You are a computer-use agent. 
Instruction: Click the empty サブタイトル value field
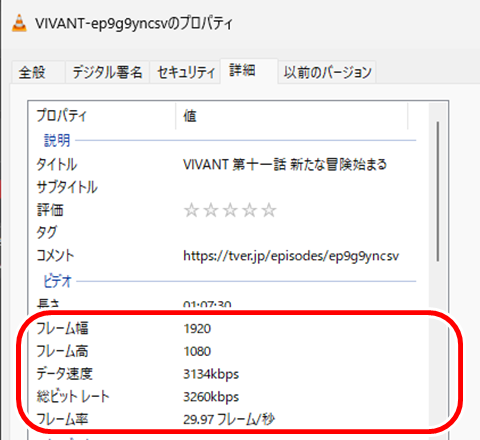(298, 187)
